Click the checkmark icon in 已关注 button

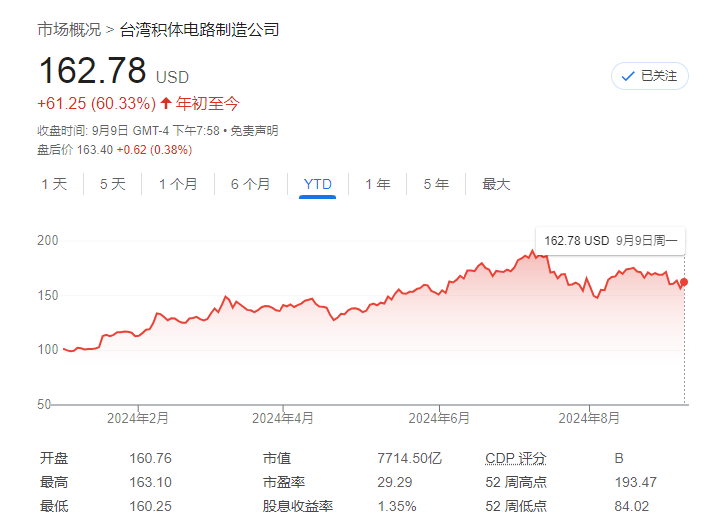[x=628, y=76]
